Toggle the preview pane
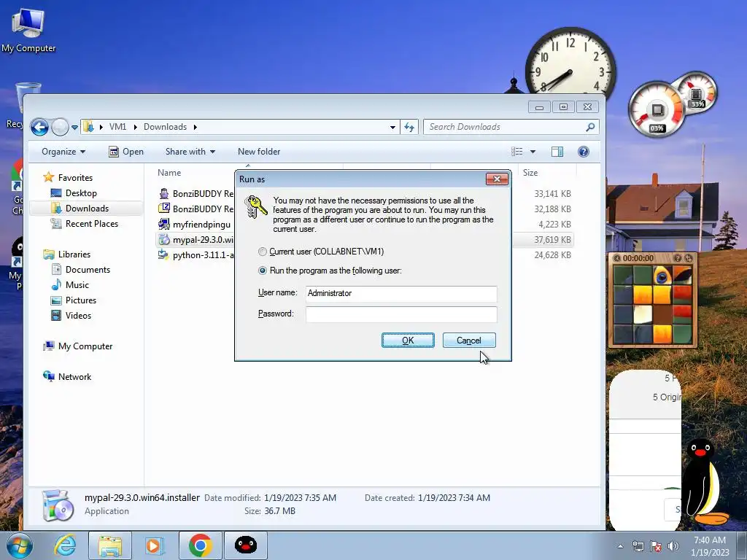747x560 pixels. click(x=557, y=152)
